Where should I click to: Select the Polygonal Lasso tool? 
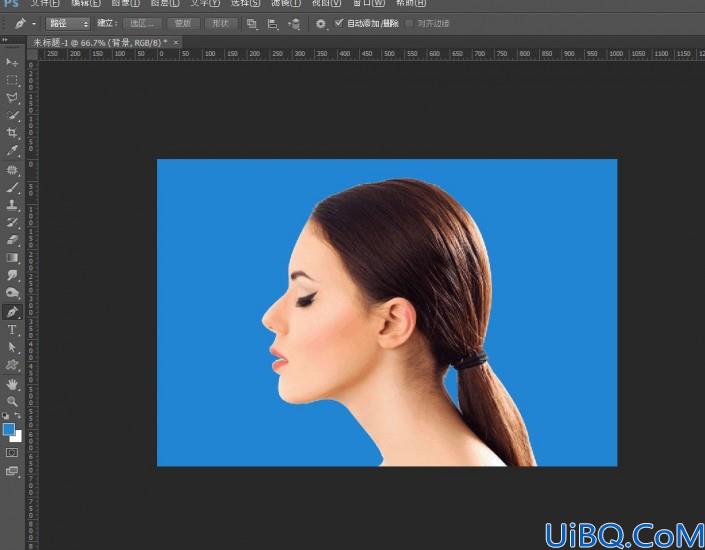(12, 98)
